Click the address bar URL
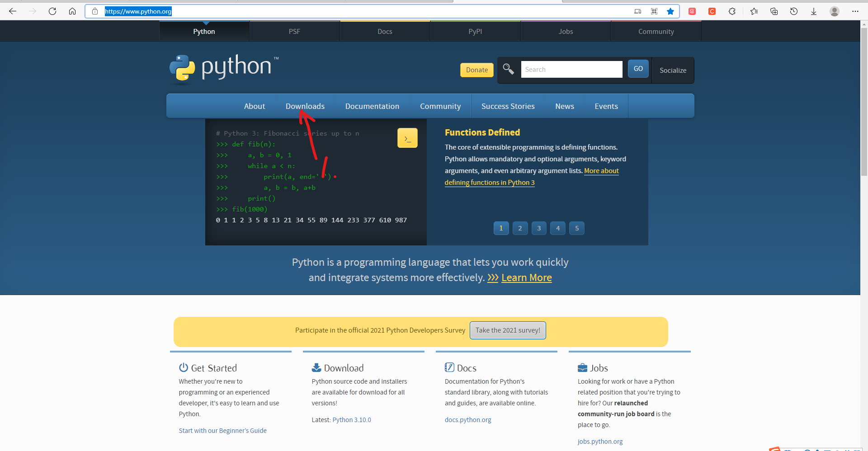This screenshot has height=451, width=868. (x=138, y=11)
